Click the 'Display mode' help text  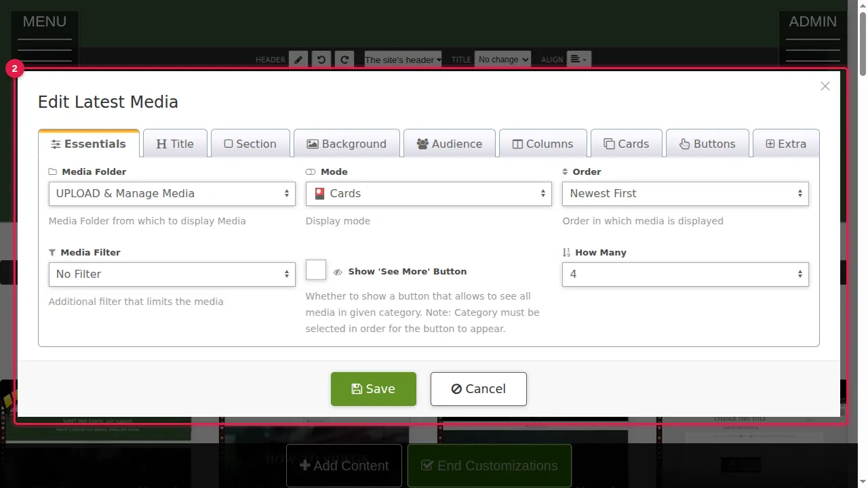click(338, 221)
